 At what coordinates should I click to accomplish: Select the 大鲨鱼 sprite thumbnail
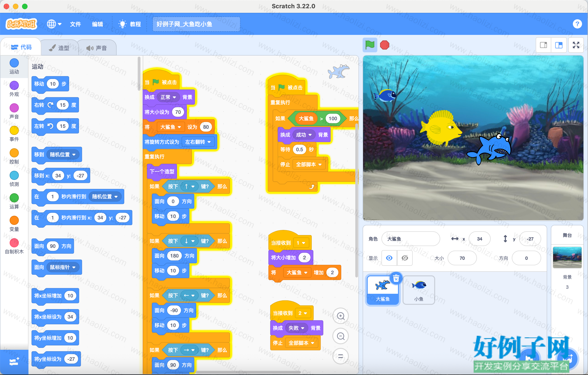pyautogui.click(x=383, y=290)
